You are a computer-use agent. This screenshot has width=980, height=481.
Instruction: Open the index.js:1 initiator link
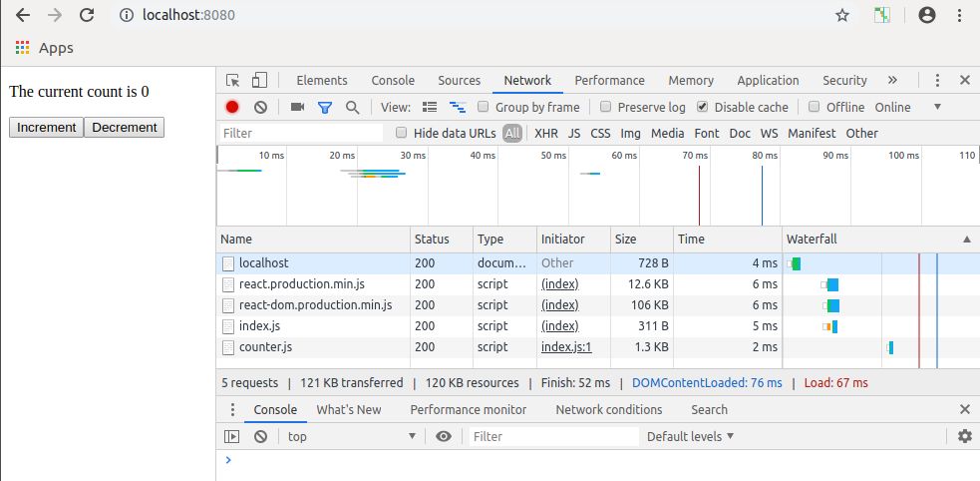coord(566,347)
